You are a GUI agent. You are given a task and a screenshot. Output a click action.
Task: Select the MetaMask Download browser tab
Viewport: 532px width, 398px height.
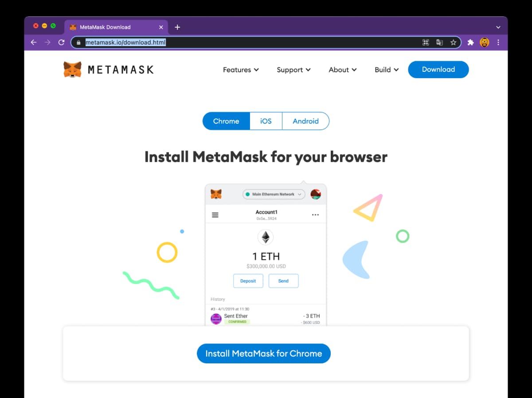point(105,27)
